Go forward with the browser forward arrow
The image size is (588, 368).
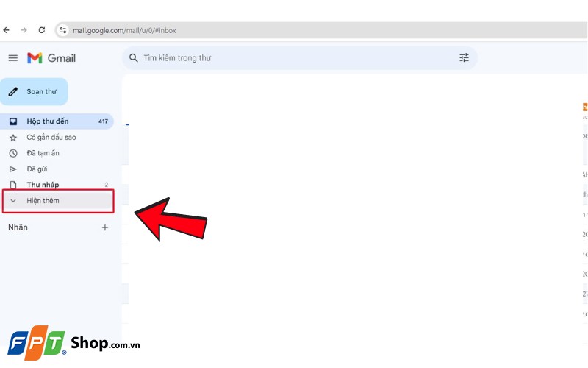click(24, 30)
